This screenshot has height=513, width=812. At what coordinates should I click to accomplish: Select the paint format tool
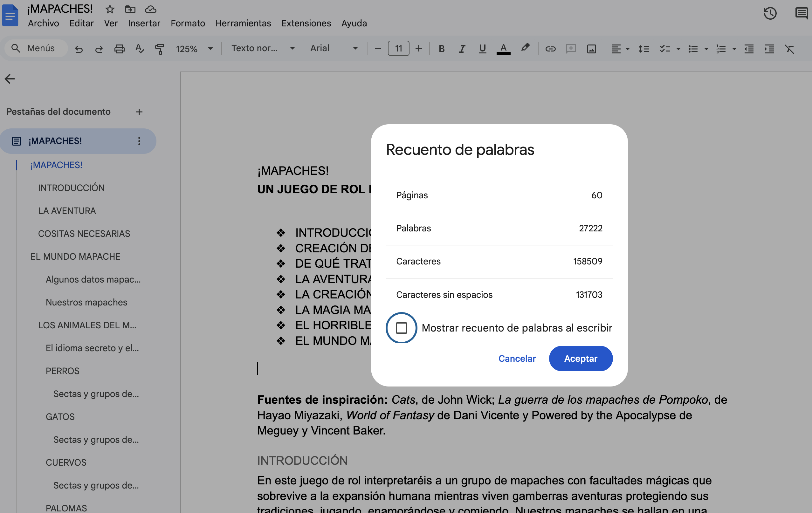click(x=160, y=49)
